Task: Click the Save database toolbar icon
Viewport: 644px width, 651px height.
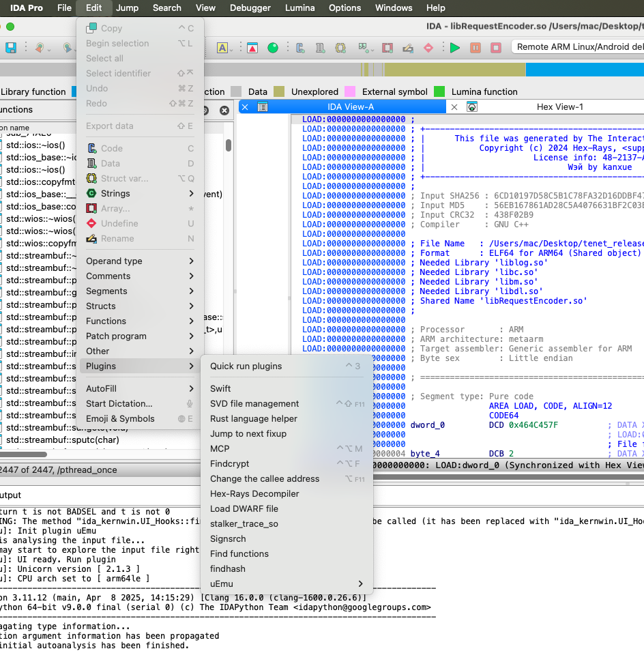Action: 11,48
